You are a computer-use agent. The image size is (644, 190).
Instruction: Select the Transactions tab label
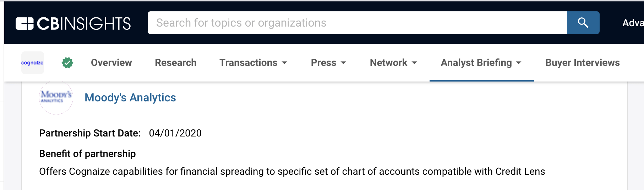(x=248, y=63)
